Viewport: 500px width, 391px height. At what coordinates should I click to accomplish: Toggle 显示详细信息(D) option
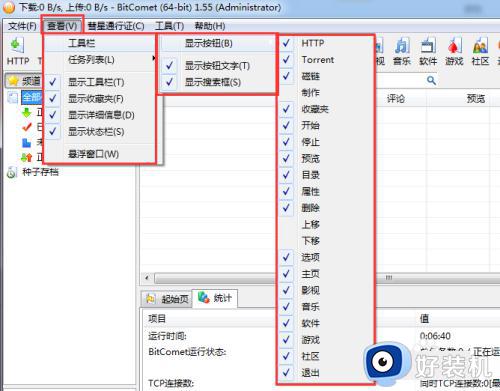click(101, 115)
